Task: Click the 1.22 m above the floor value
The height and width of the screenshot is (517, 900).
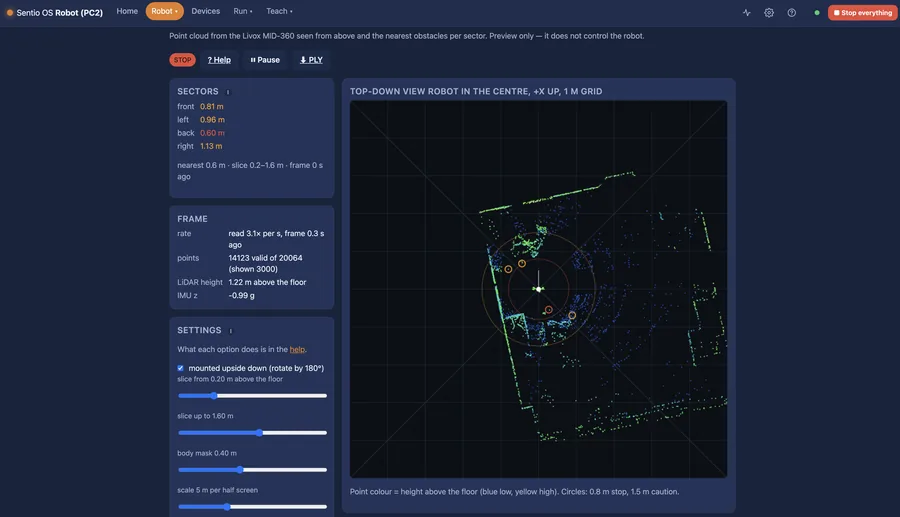Action: pos(267,282)
